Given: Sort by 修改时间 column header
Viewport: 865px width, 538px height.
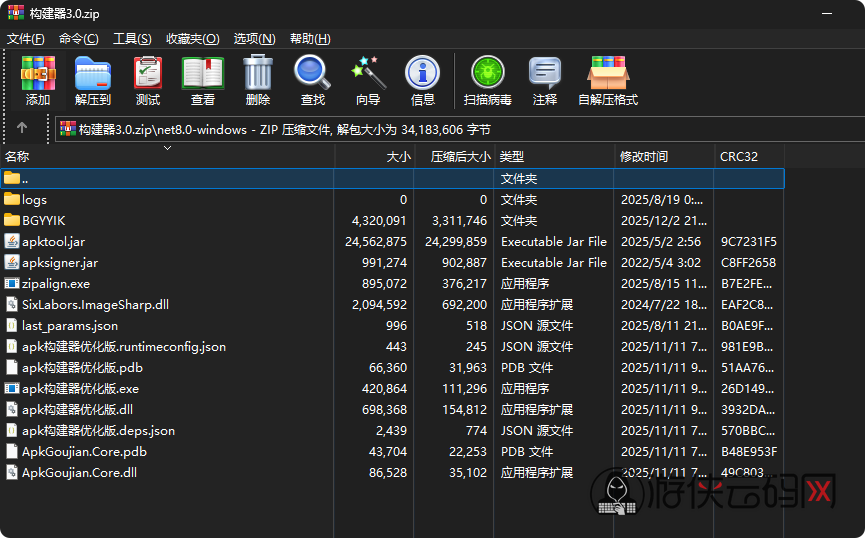Looking at the screenshot, I should [x=644, y=157].
